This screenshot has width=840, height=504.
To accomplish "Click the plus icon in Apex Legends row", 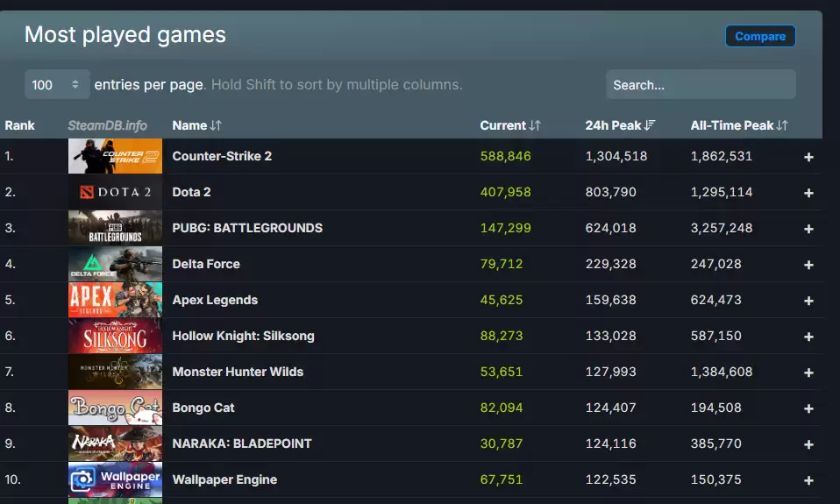I will point(808,301).
